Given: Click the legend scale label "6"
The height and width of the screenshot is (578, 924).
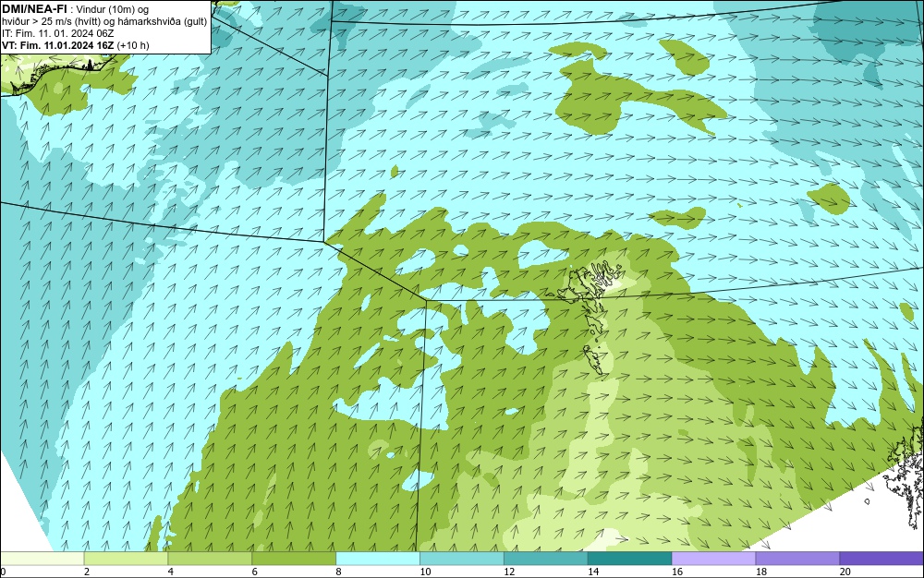Looking at the screenshot, I should (255, 572).
